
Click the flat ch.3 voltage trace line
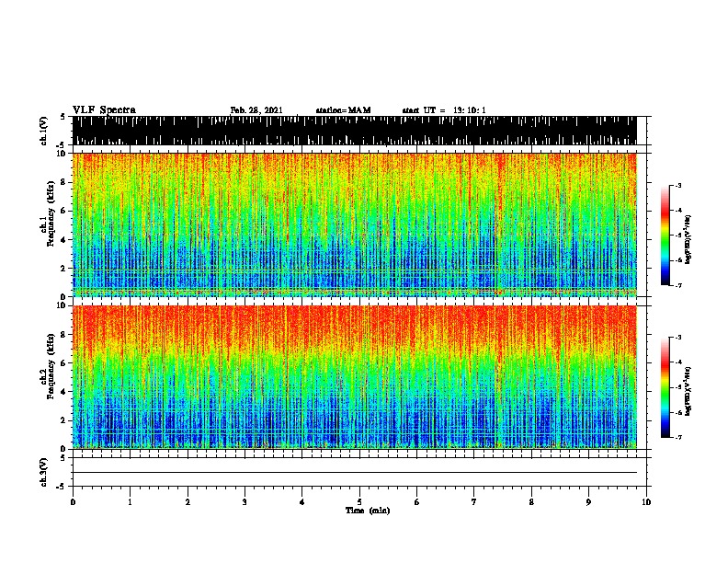click(x=354, y=473)
